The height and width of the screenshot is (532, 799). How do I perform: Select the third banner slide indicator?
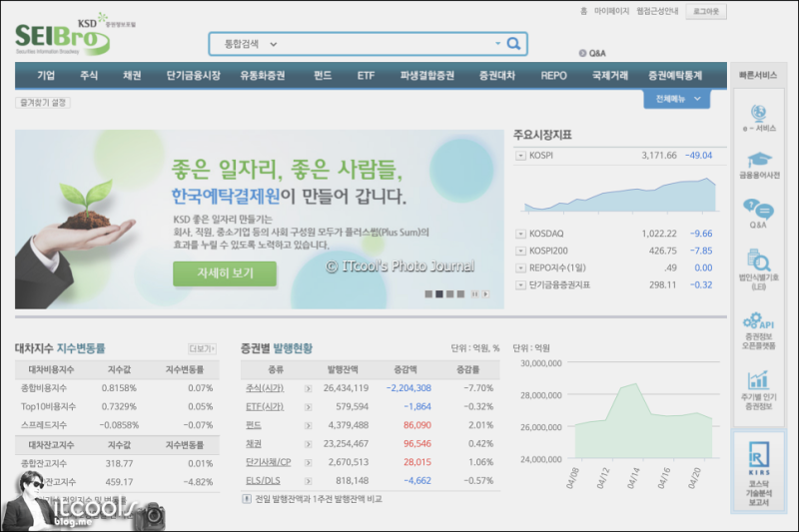450,294
